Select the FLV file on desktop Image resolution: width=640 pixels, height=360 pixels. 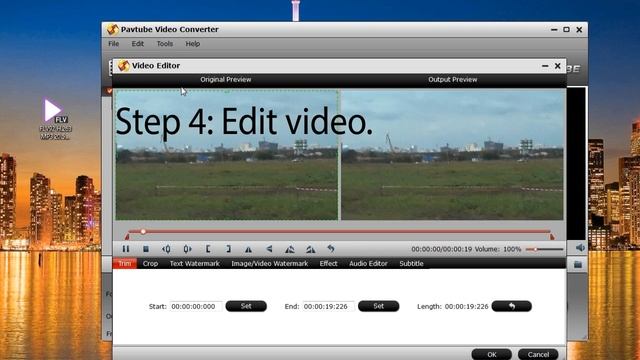[x=55, y=119]
